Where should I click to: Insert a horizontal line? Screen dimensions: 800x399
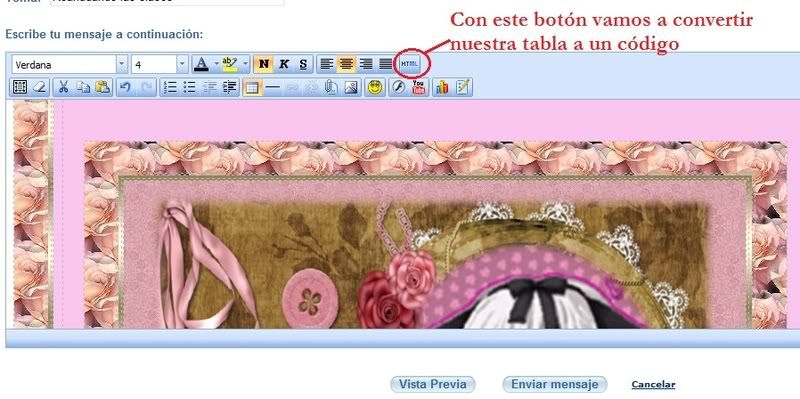(x=272, y=87)
